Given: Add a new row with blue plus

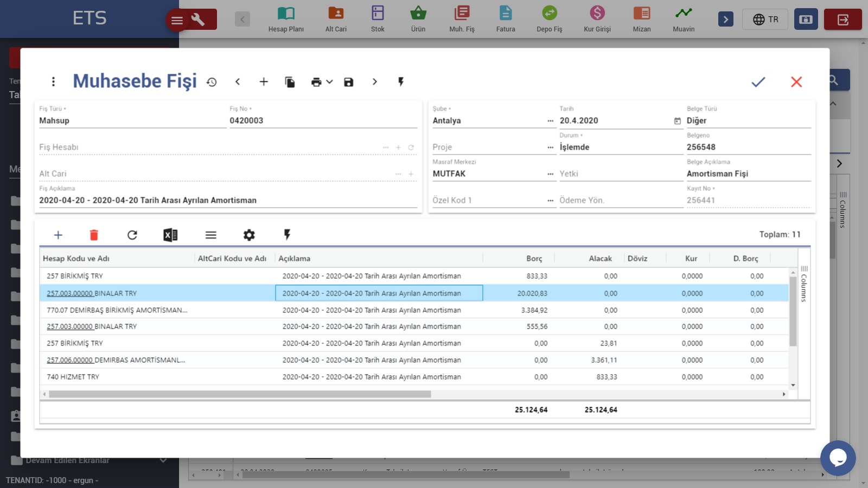Looking at the screenshot, I should click(58, 235).
